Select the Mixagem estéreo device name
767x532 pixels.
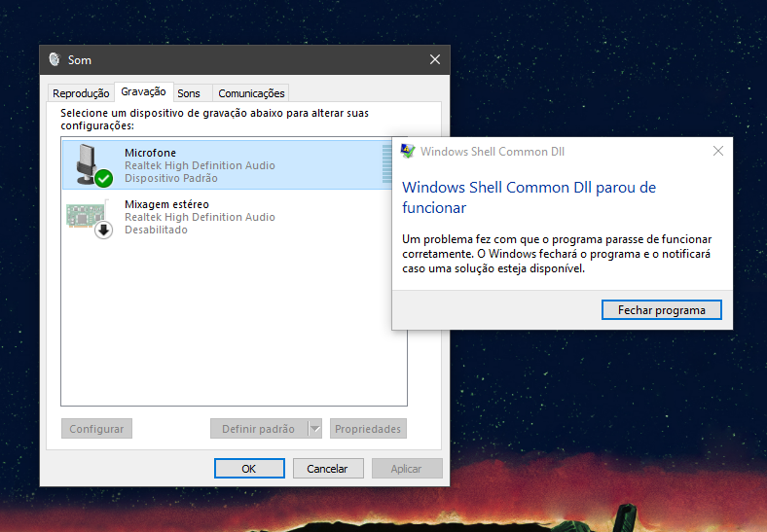pos(166,204)
